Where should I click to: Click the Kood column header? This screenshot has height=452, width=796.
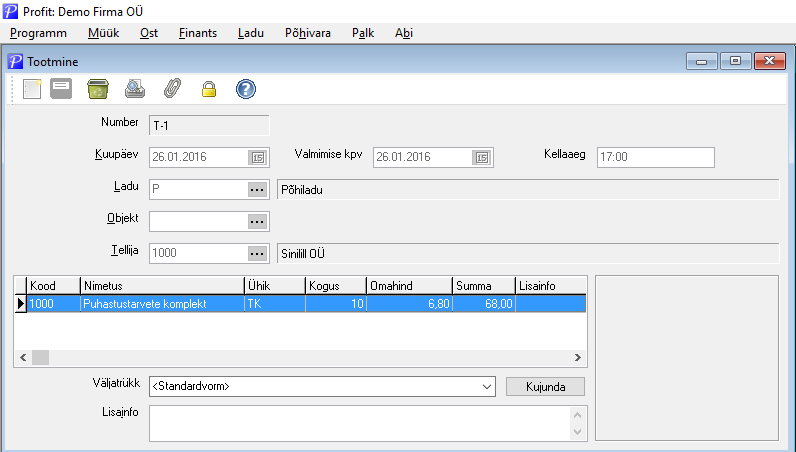53,286
